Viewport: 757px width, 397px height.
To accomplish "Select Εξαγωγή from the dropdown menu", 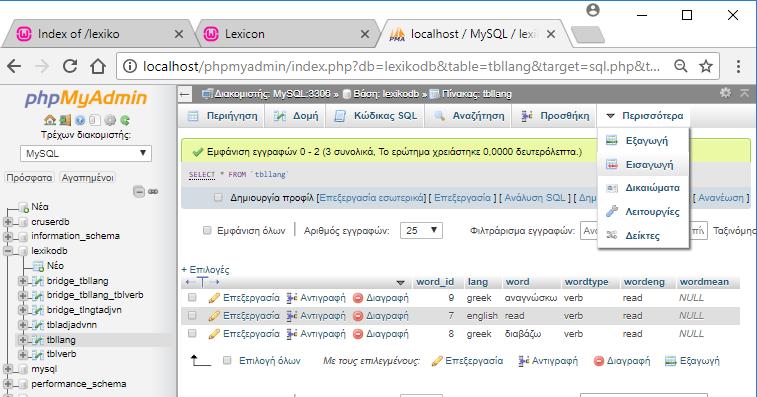I will click(x=643, y=141).
